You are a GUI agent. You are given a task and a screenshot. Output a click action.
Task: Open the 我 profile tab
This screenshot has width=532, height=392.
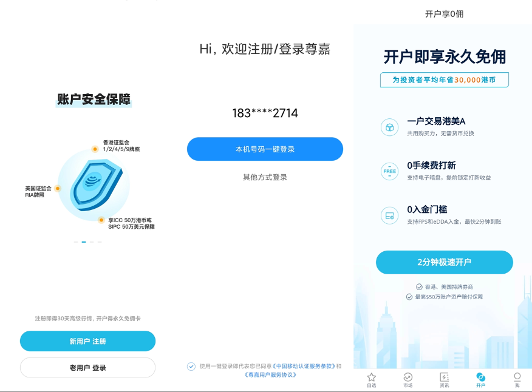(517, 380)
